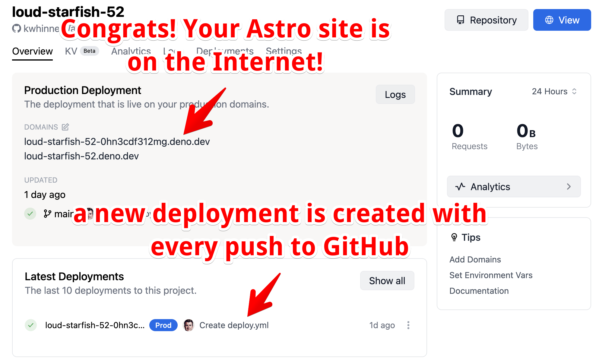
Task: Click the KV Beta tab icon
Action: 79,51
